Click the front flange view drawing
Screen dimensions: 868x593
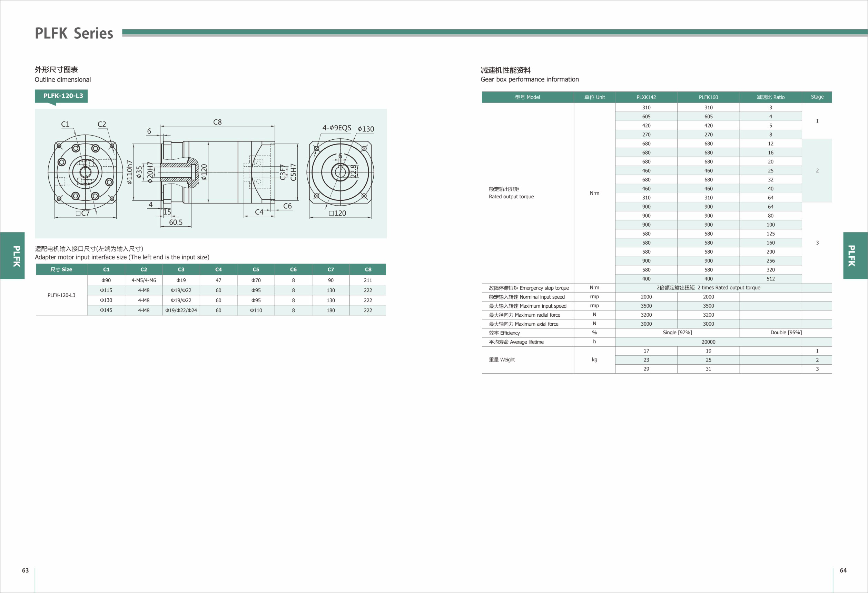tap(86, 172)
